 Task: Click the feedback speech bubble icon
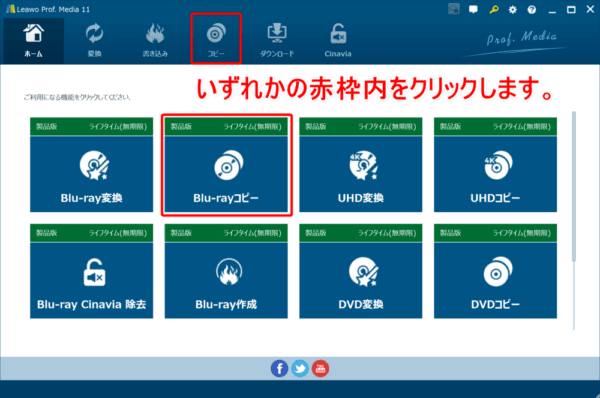tap(473, 10)
